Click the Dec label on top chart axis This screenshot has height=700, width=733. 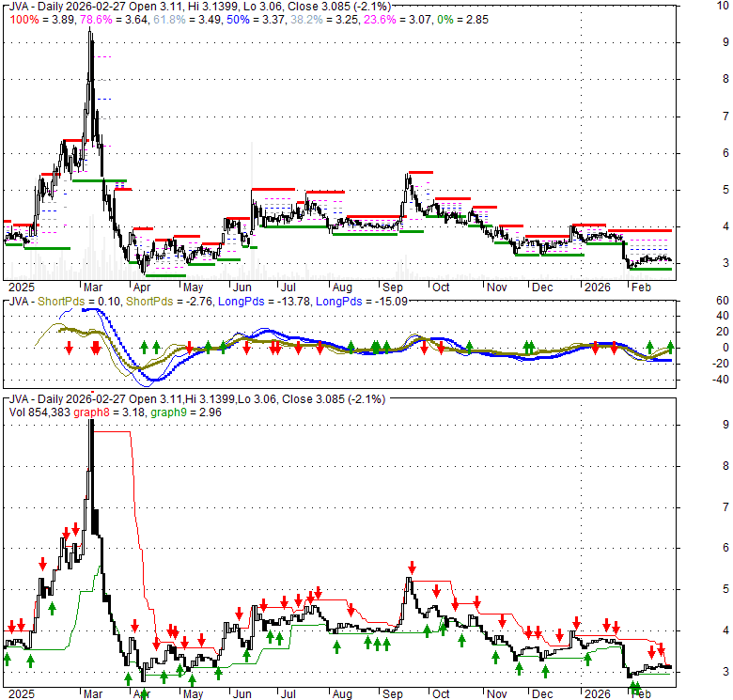pos(542,287)
